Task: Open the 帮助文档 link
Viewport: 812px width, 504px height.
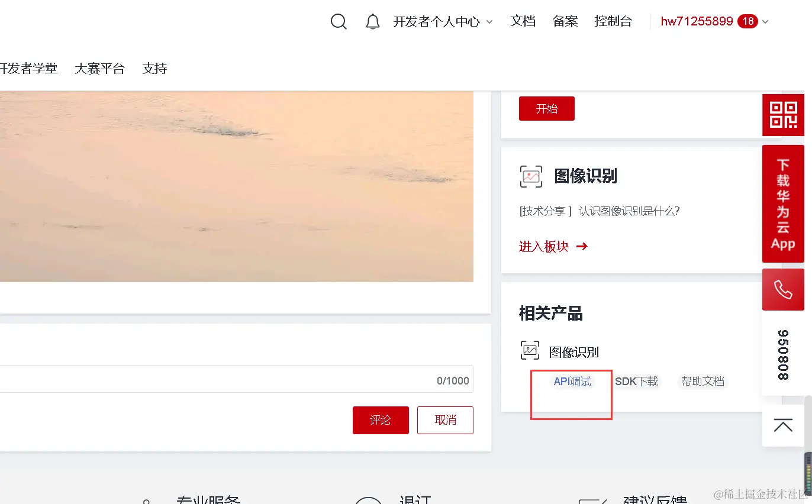Action: coord(703,382)
